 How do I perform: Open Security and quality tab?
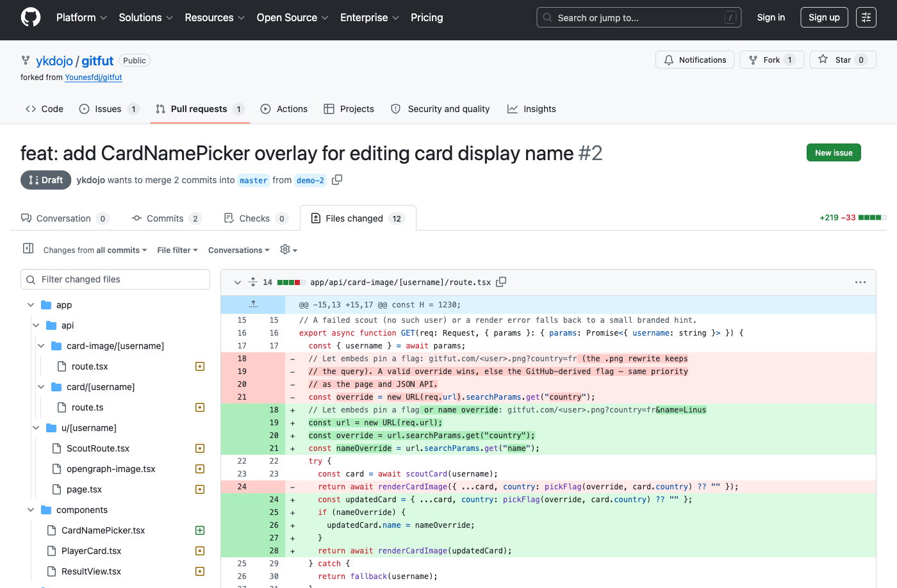pyautogui.click(x=440, y=109)
